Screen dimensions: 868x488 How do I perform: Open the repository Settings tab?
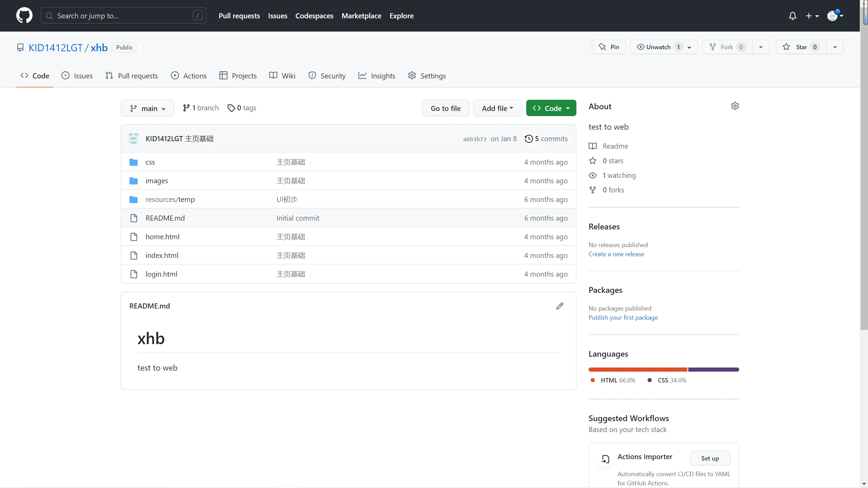427,76
